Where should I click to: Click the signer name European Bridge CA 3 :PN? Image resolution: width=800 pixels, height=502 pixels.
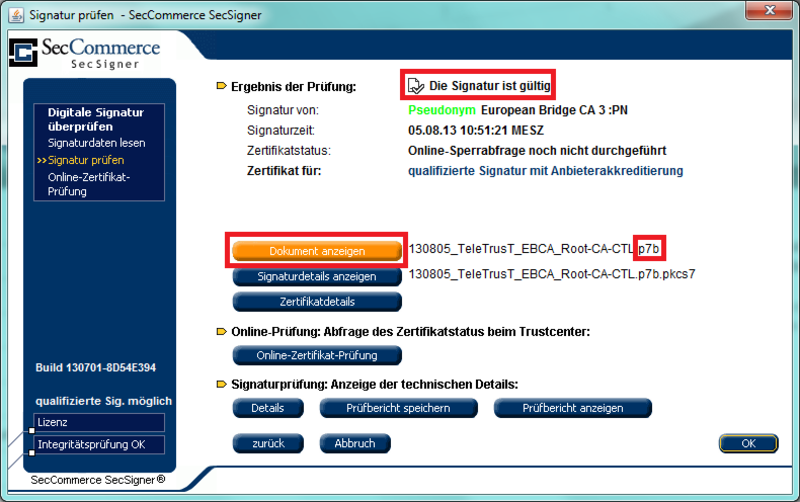pyautogui.click(x=554, y=110)
